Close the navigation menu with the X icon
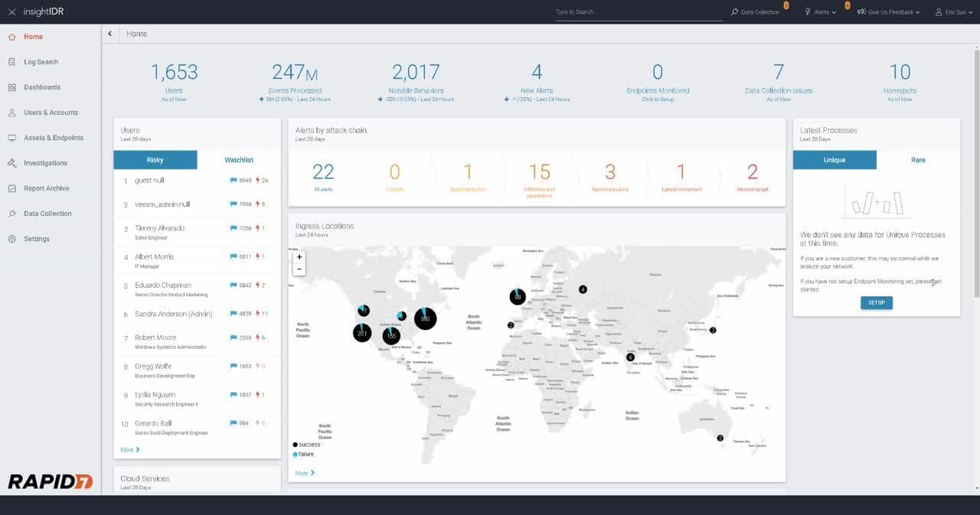980x515 pixels. click(x=11, y=12)
